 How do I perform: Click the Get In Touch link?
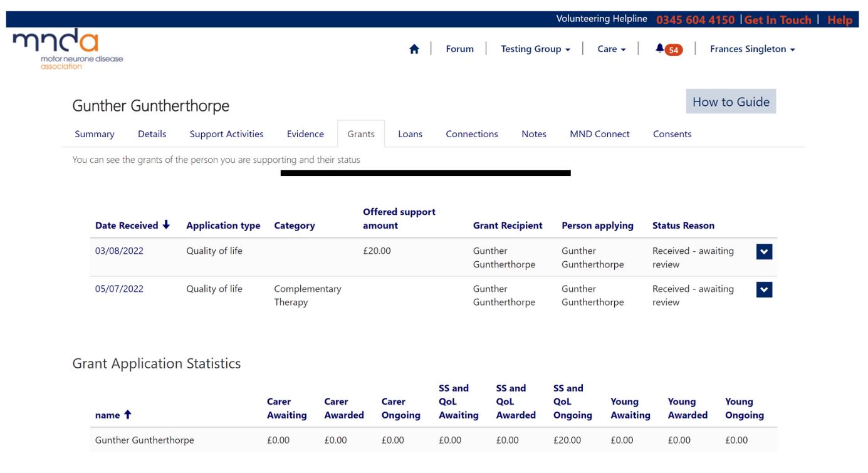[x=778, y=20]
